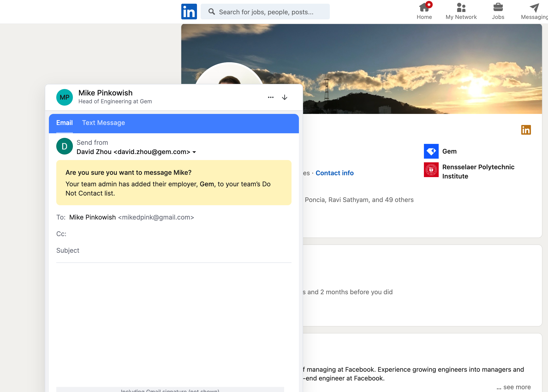Open the Contact info link
548x392 pixels.
(334, 173)
